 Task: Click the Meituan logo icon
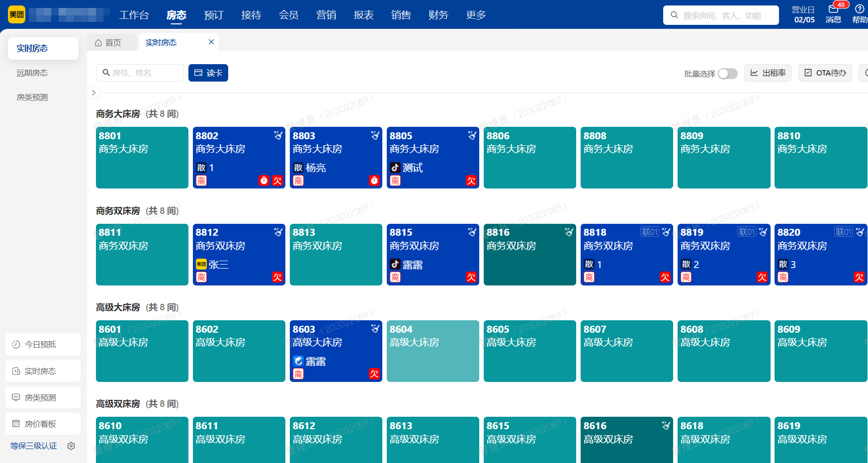[17, 14]
